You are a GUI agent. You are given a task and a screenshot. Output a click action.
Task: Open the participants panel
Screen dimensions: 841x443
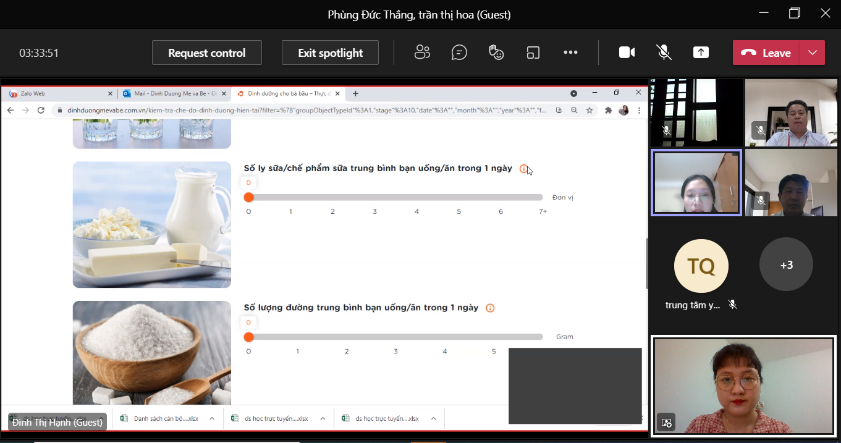(422, 52)
